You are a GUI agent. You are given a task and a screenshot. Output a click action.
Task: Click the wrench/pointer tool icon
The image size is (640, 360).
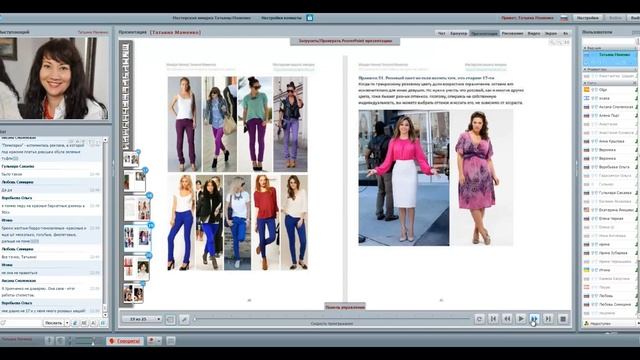coord(184,319)
